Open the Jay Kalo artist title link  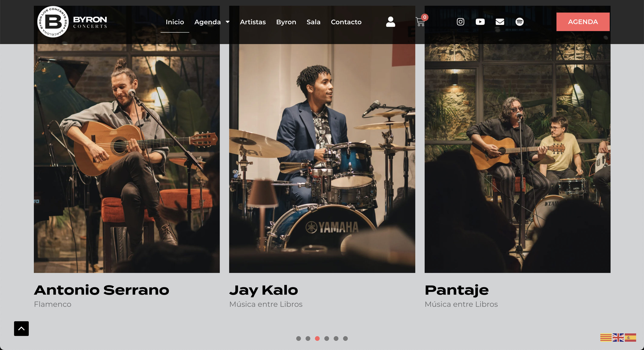(263, 290)
